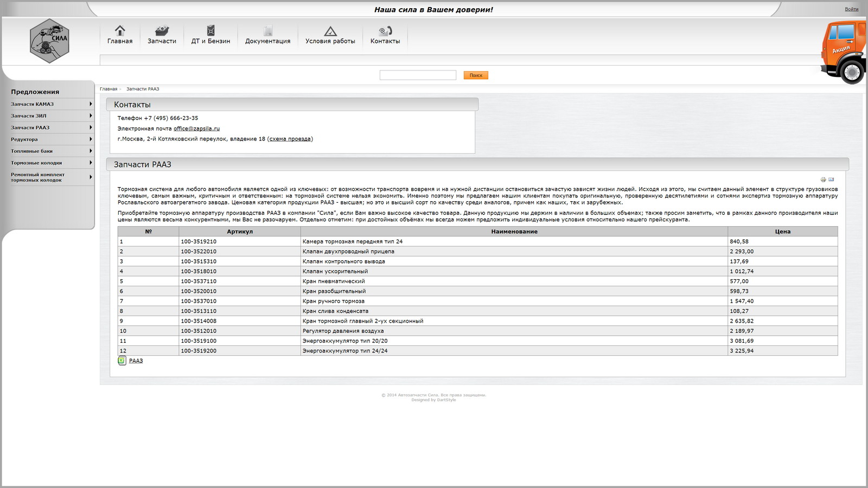This screenshot has width=868, height=488.
Task: Open the office@zapsila.ru email link
Action: [196, 129]
